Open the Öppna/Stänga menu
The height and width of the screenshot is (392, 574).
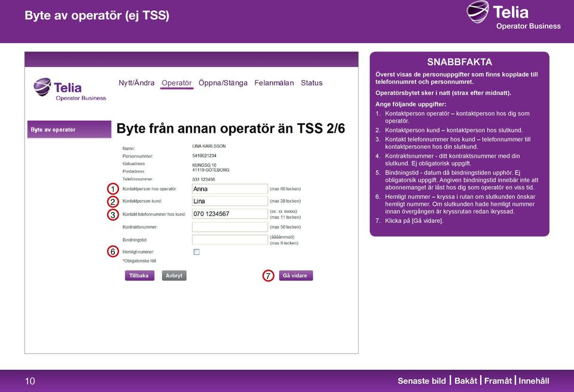[223, 82]
